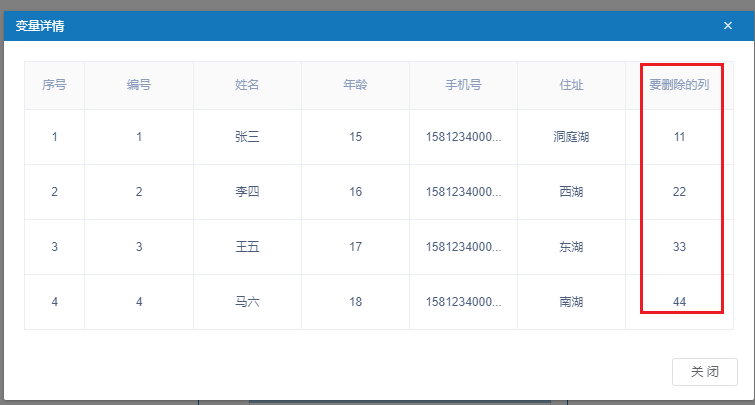Select the cell with value 33
This screenshot has width=755, height=405.
point(679,247)
